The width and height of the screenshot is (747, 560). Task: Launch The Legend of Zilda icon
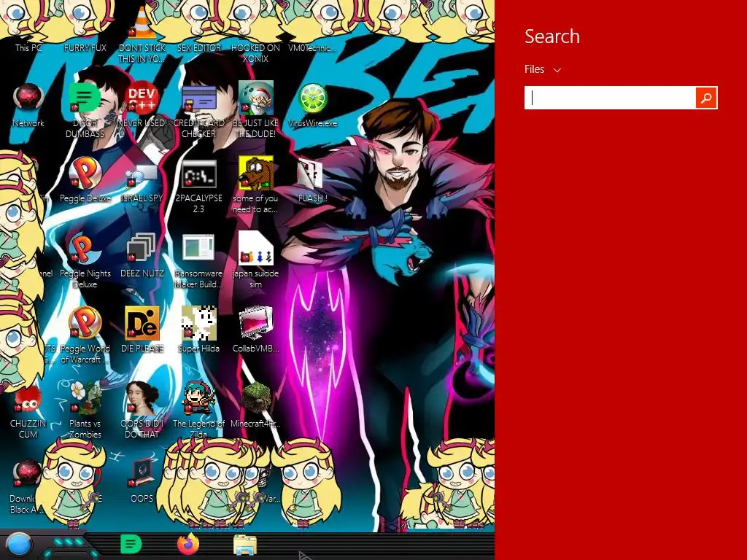(198, 410)
